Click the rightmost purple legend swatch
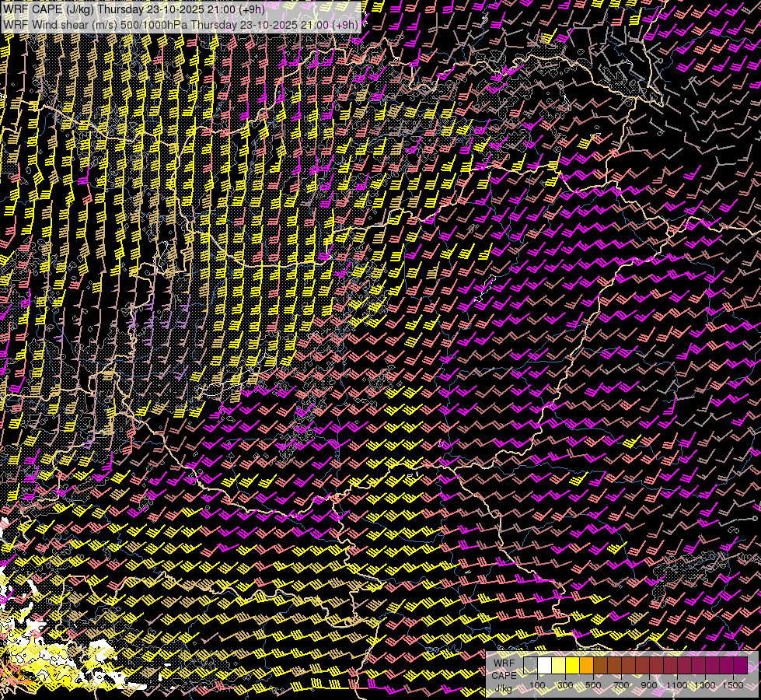Viewport: 761px width, 700px height. coord(740,666)
